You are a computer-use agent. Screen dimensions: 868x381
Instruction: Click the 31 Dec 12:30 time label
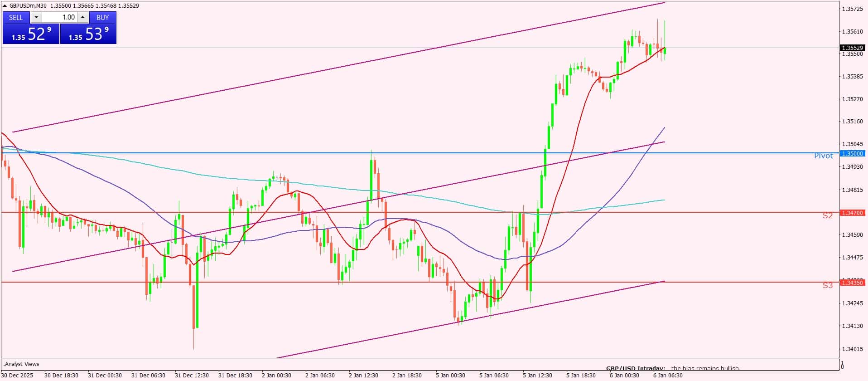tap(192, 375)
